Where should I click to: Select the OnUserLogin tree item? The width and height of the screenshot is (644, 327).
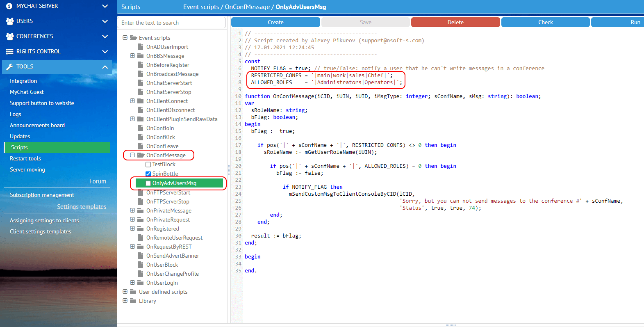point(162,283)
